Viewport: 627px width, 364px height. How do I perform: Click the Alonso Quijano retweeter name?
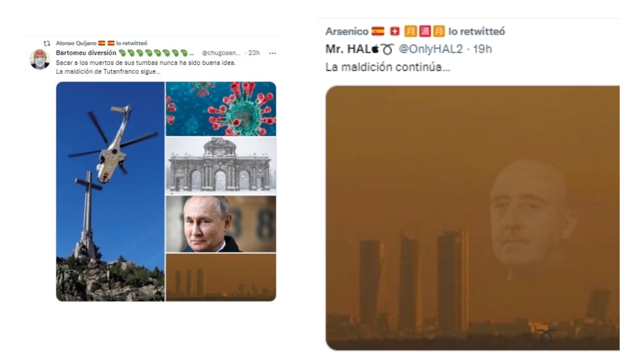76,43
